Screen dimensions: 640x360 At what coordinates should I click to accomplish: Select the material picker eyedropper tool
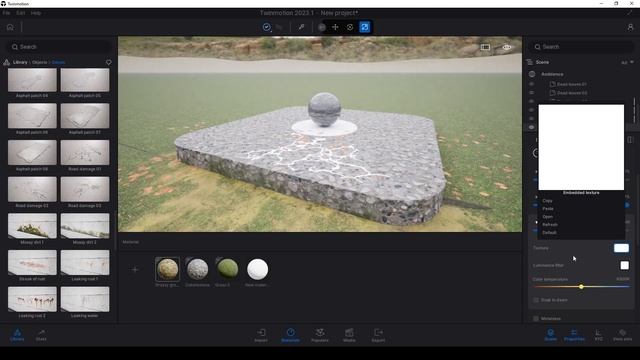click(301, 27)
